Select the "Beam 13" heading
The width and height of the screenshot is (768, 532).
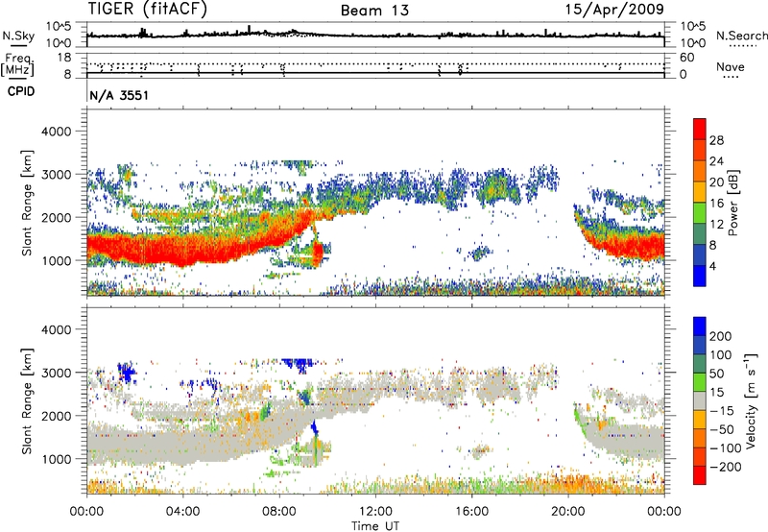(374, 11)
